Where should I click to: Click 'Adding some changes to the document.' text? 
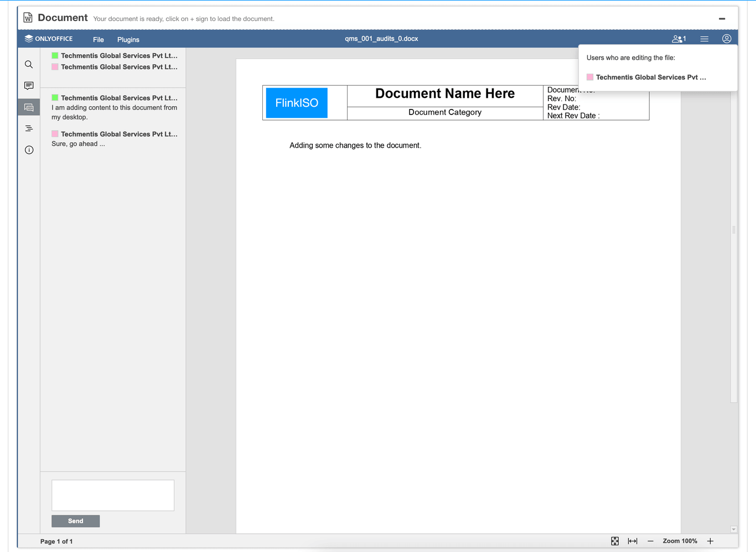tap(355, 145)
